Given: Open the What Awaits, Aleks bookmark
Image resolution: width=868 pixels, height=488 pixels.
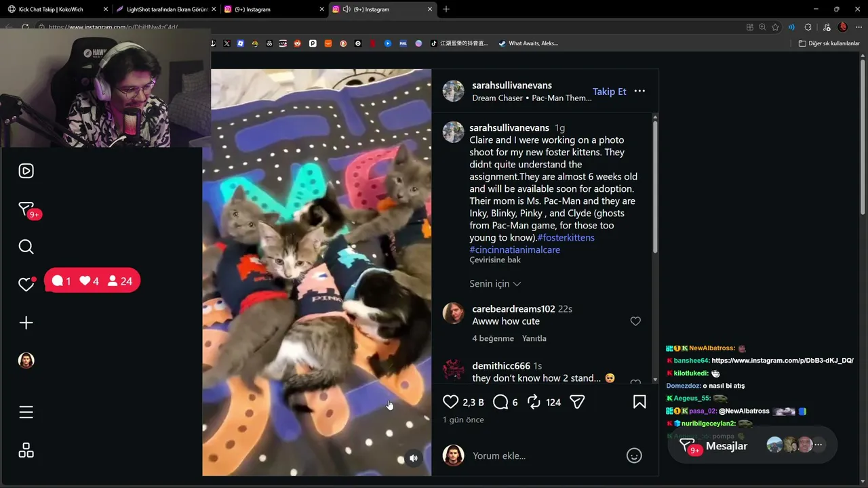Looking at the screenshot, I should click(x=528, y=43).
